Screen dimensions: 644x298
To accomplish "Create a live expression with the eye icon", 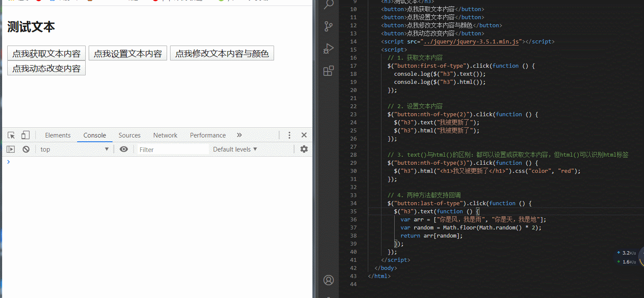I will 124,149.
